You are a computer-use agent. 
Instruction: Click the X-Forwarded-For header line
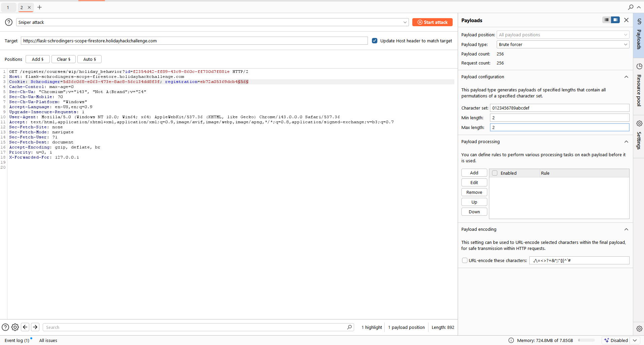coord(44,157)
